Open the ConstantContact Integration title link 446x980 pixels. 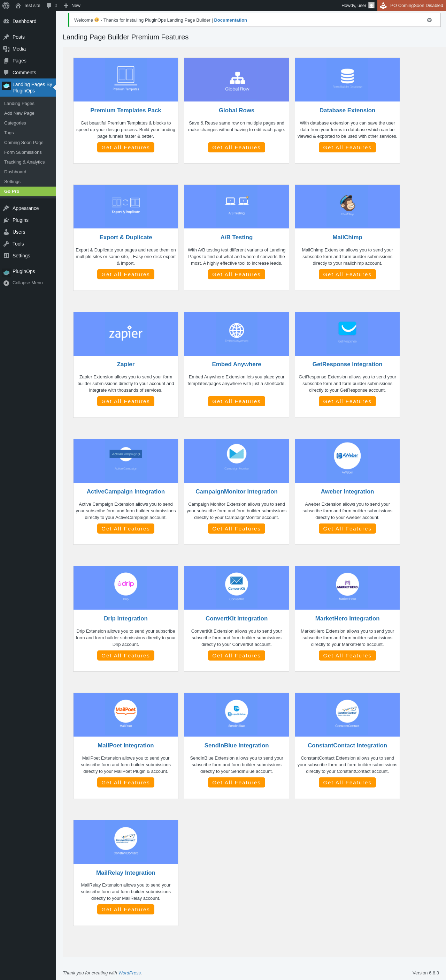[347, 745]
